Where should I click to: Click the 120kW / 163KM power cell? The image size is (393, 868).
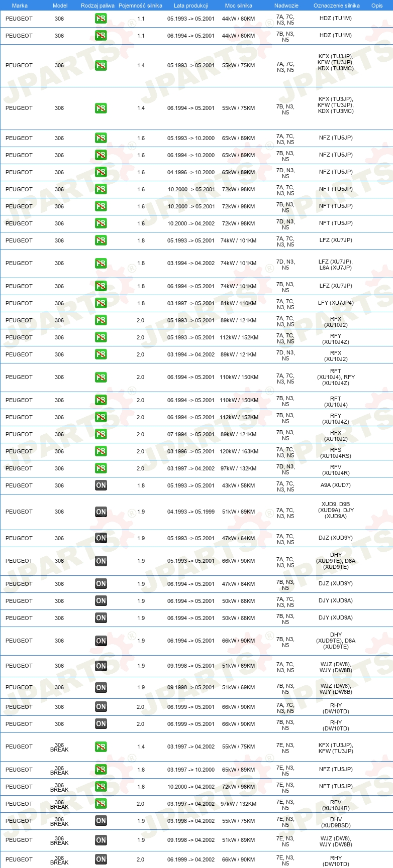click(239, 451)
